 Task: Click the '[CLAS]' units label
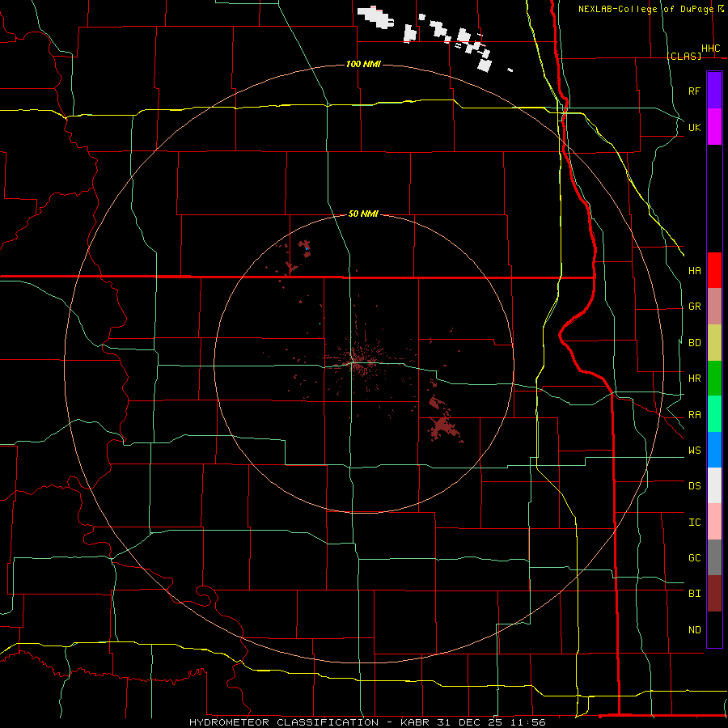tap(684, 56)
